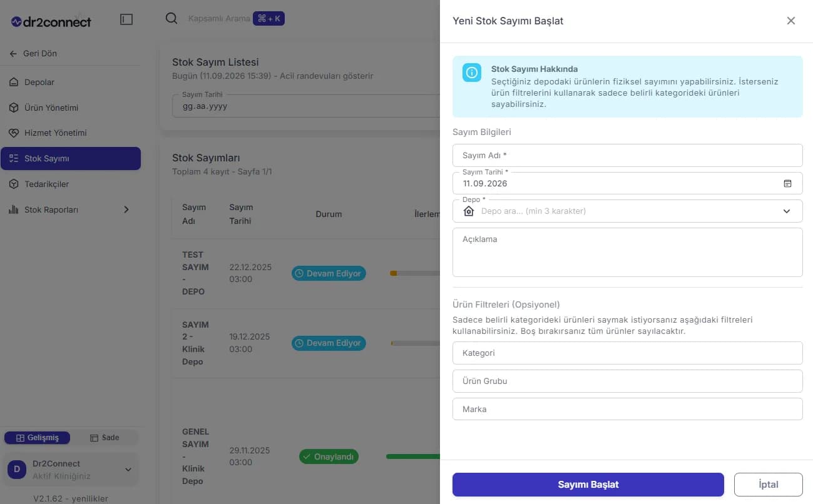
Task: Switch to Gelişmiş view mode
Action: click(37, 438)
